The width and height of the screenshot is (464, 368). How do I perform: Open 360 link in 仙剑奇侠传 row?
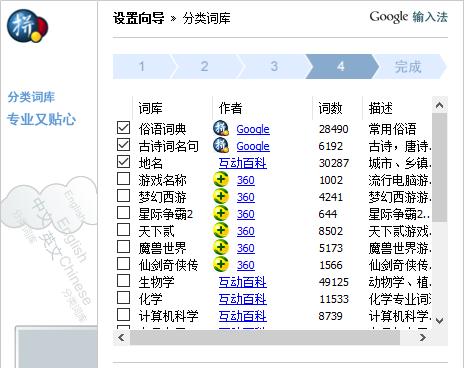246,265
